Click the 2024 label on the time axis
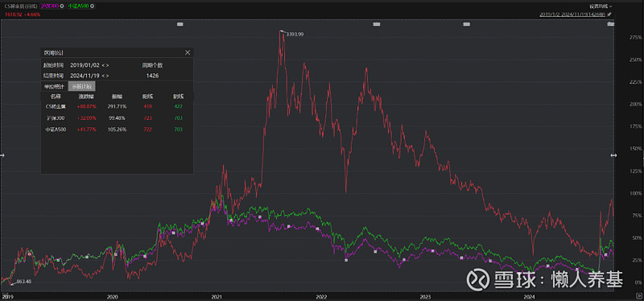This screenshot has height=301, width=644. point(530,296)
